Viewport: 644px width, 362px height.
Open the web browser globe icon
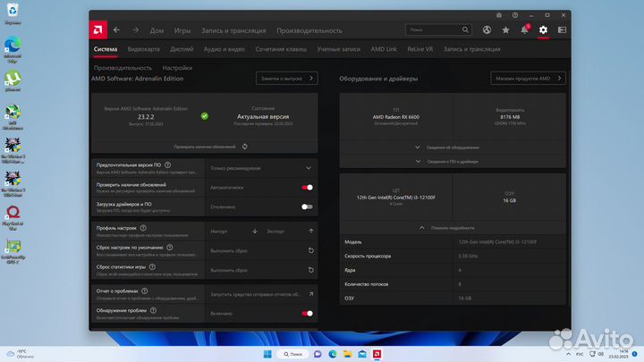pyautogui.click(x=487, y=30)
